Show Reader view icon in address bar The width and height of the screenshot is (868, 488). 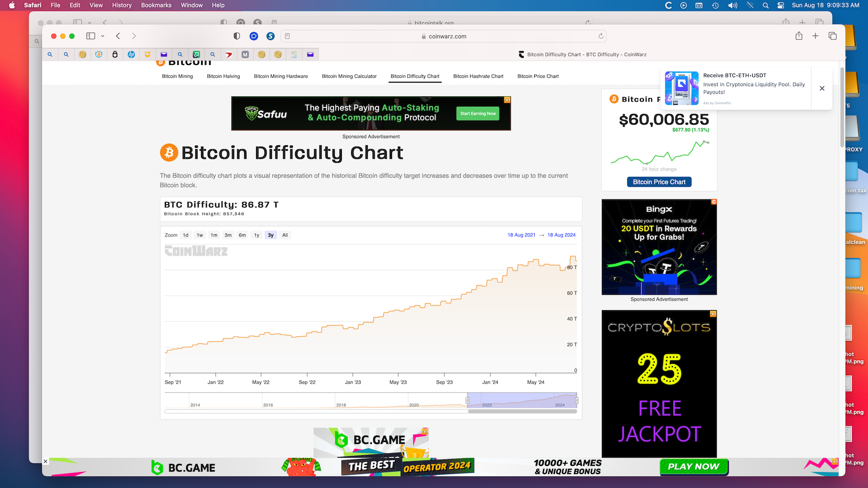coord(287,36)
